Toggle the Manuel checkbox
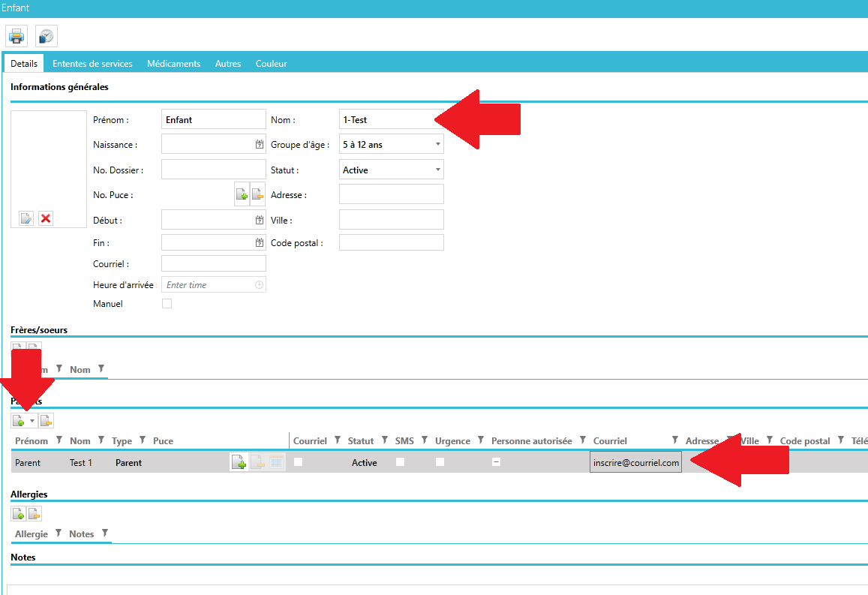Image resolution: width=868 pixels, height=595 pixels. click(167, 303)
